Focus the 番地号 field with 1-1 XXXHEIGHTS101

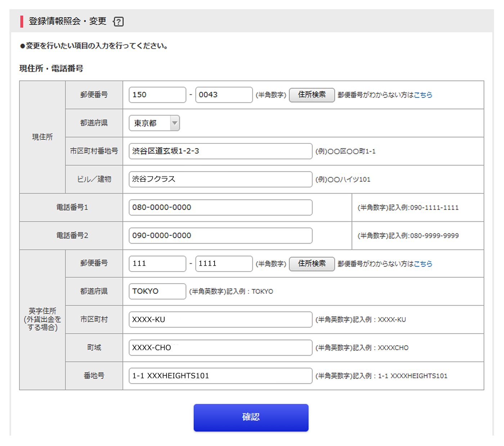220,376
